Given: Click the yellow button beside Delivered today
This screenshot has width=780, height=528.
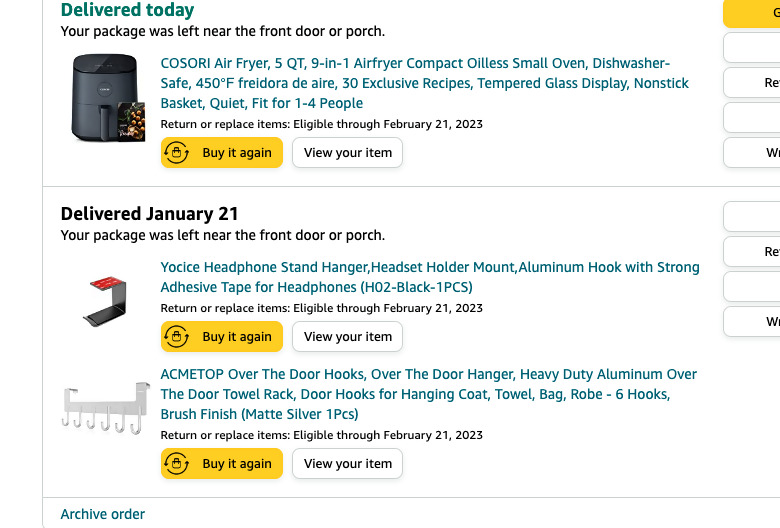Looking at the screenshot, I should click(x=752, y=13).
